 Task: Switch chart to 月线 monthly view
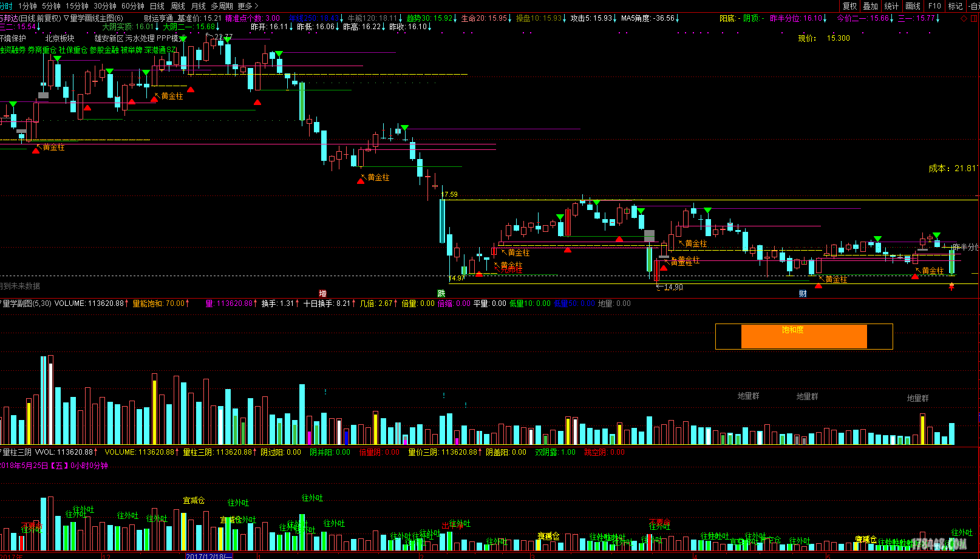coord(199,6)
